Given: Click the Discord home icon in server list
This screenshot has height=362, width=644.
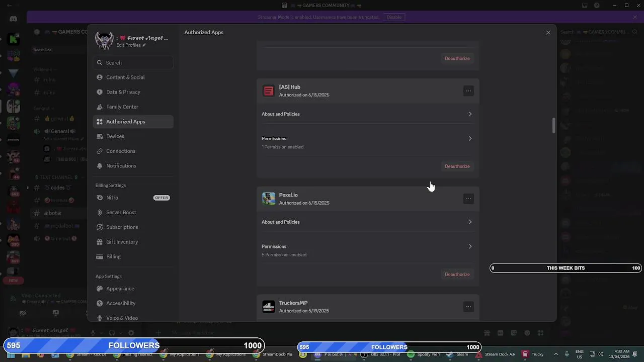Looking at the screenshot, I should point(14,19).
